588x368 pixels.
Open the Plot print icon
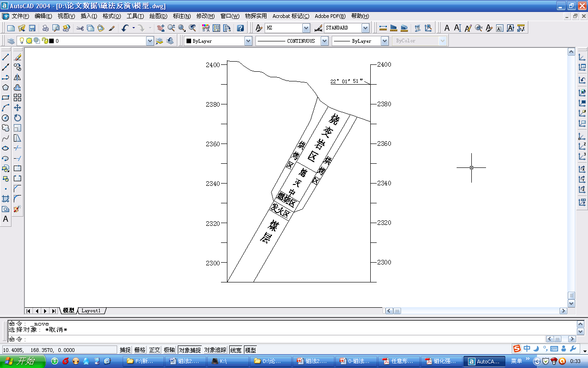(x=45, y=28)
